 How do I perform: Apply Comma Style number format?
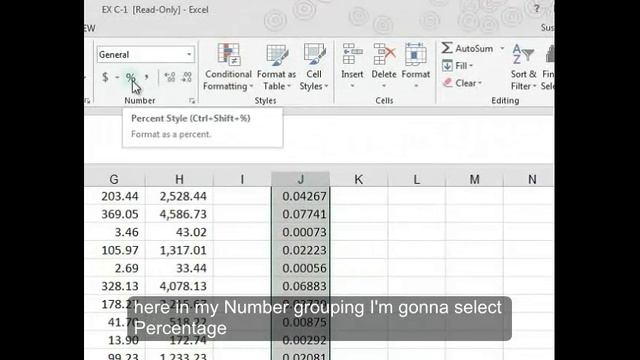coord(147,77)
